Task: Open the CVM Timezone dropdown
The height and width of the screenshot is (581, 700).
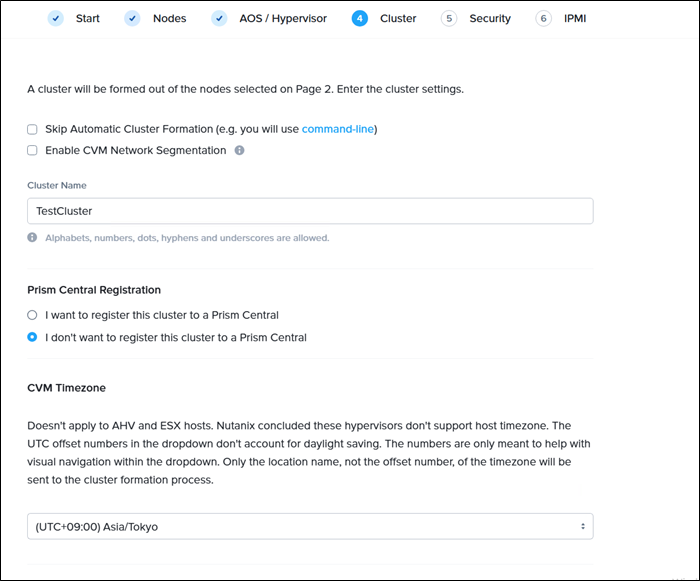Action: (310, 526)
